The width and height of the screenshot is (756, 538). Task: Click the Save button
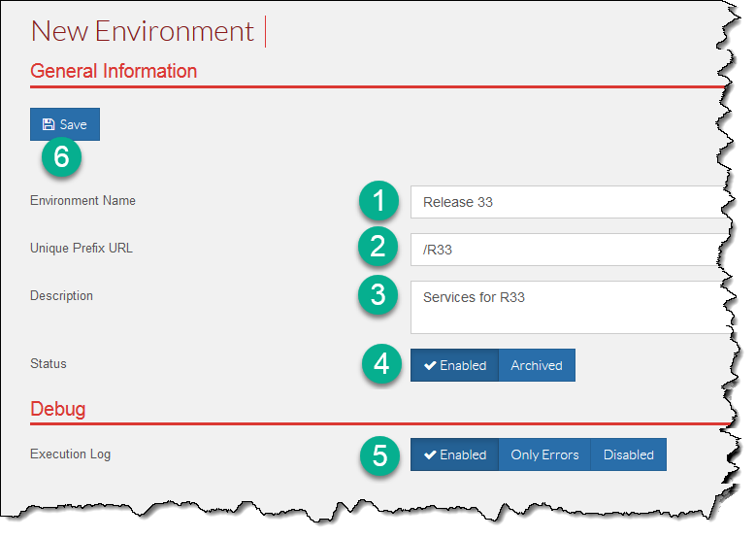(65, 124)
